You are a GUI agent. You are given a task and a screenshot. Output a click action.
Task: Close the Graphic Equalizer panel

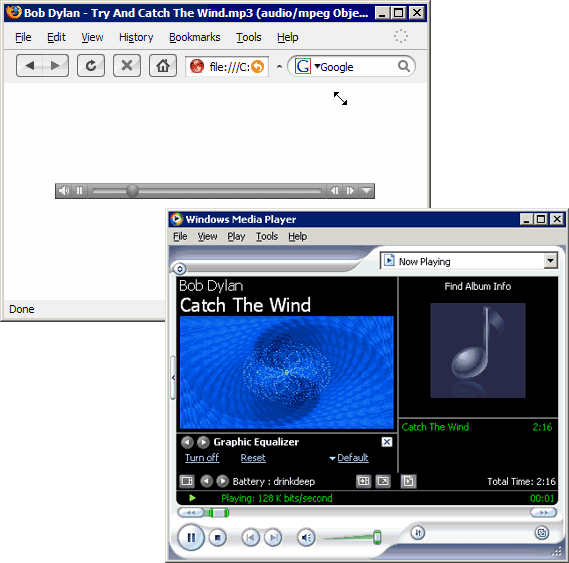[x=387, y=442]
